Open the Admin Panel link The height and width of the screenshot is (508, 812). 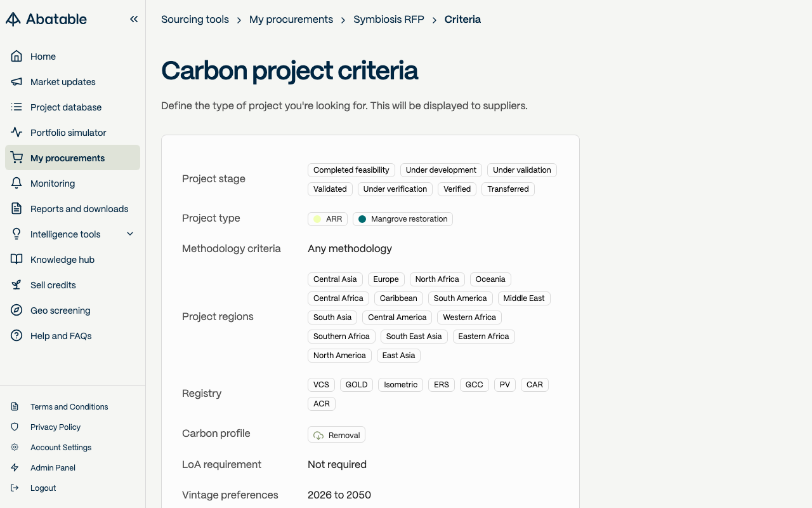tap(53, 468)
